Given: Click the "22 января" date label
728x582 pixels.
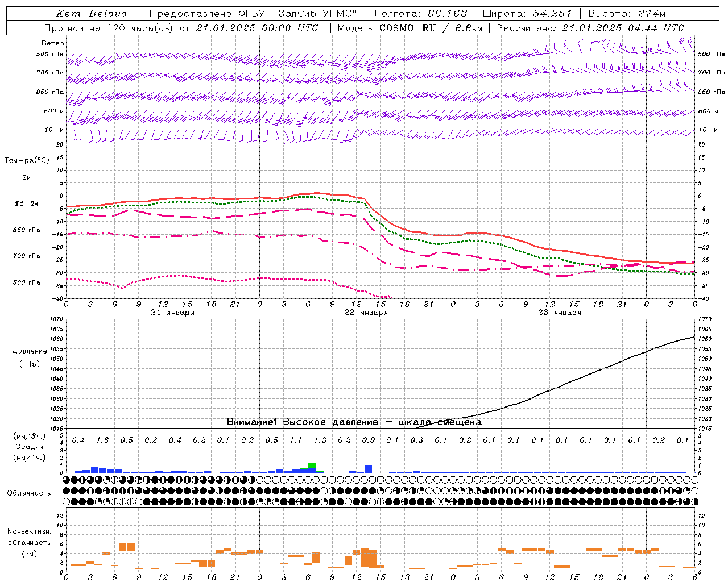Looking at the screenshot, I should tap(366, 313).
